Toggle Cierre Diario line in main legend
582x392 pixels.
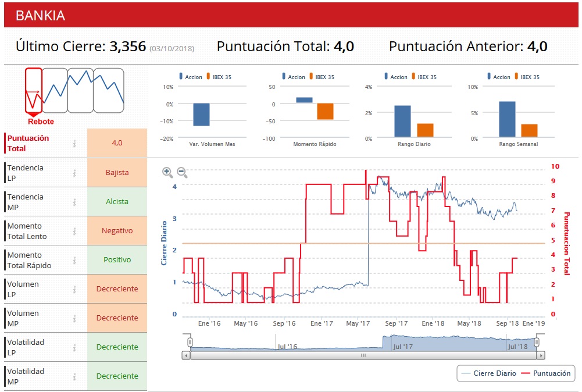[488, 373]
